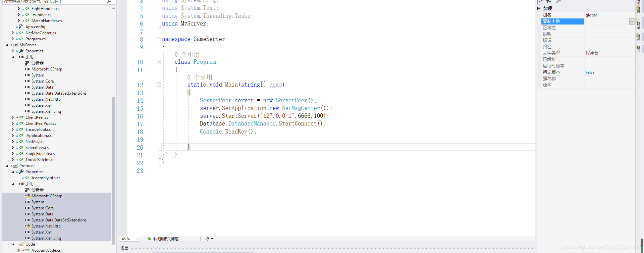Click the categorized view icon in Properties panel
644x253 pixels.
pyautogui.click(x=541, y=2)
